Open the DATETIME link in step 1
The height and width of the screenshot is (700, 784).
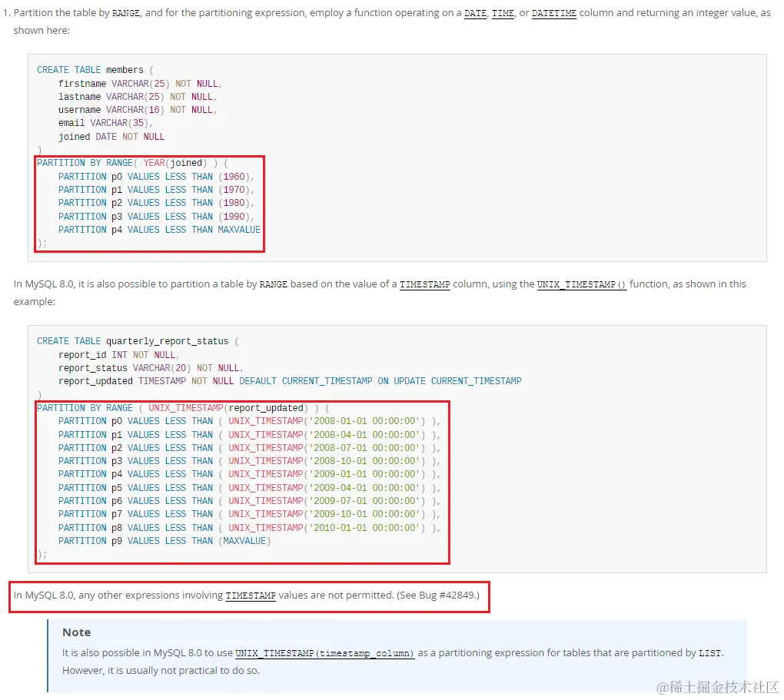point(554,14)
